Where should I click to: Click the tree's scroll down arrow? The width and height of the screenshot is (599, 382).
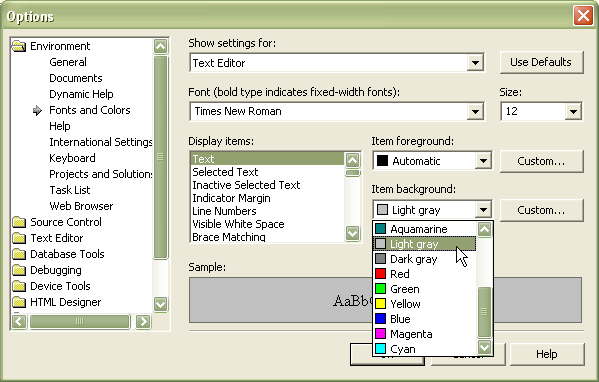tap(161, 304)
